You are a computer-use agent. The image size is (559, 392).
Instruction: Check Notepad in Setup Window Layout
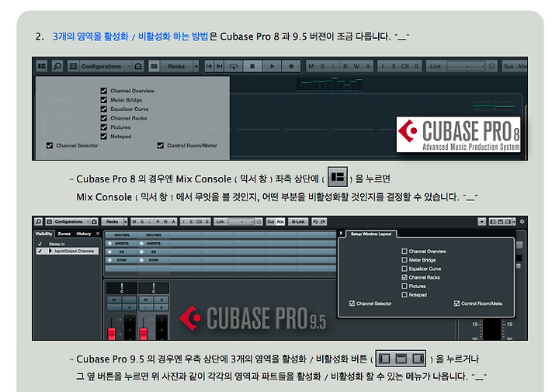[404, 295]
